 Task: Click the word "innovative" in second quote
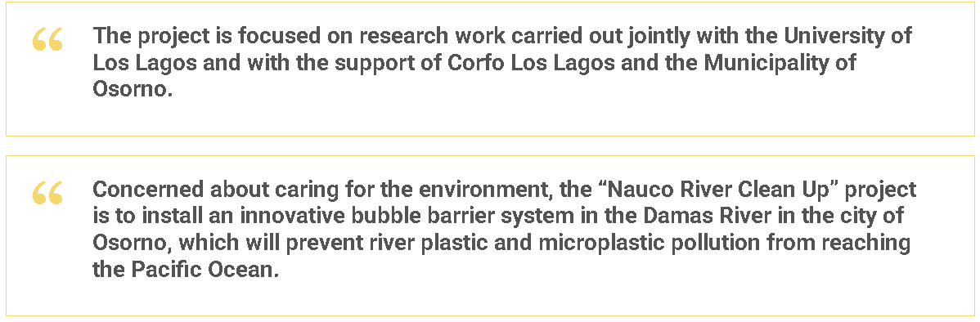coord(291,216)
